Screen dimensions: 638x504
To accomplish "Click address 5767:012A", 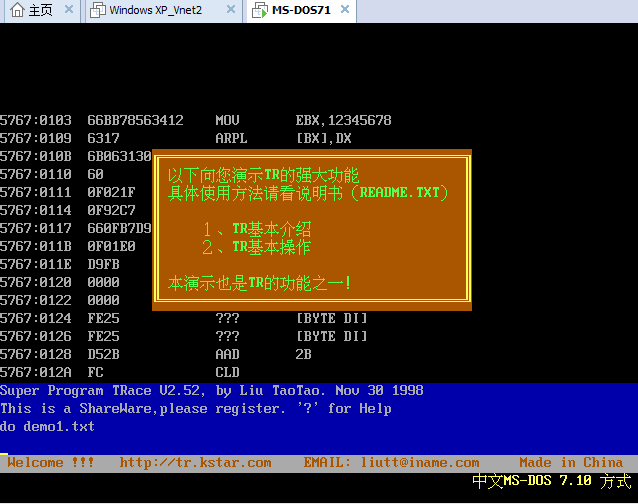I will tap(36, 372).
